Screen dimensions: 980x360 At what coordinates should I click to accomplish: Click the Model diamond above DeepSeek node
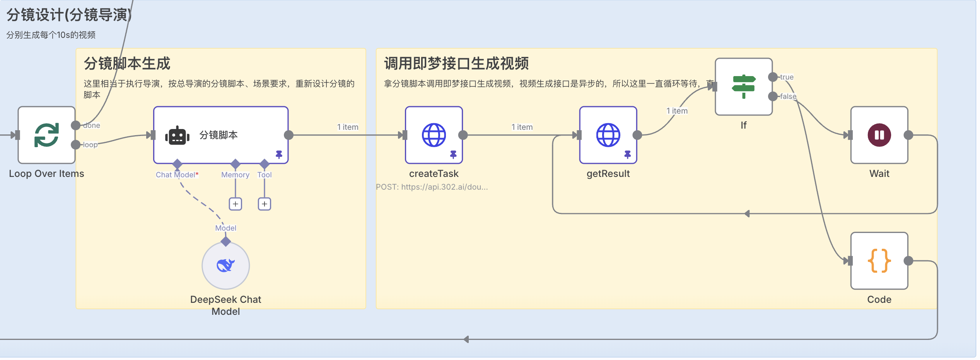click(x=226, y=242)
